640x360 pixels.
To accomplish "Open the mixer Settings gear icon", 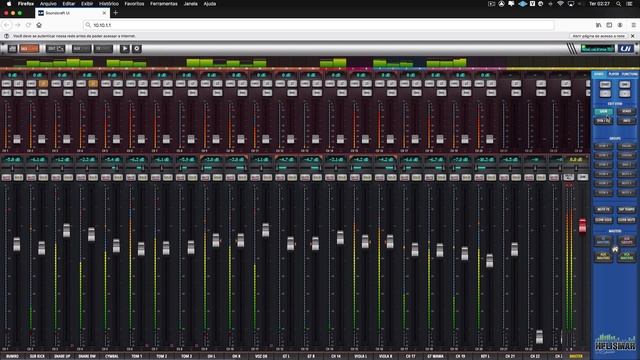I will tap(137, 49).
